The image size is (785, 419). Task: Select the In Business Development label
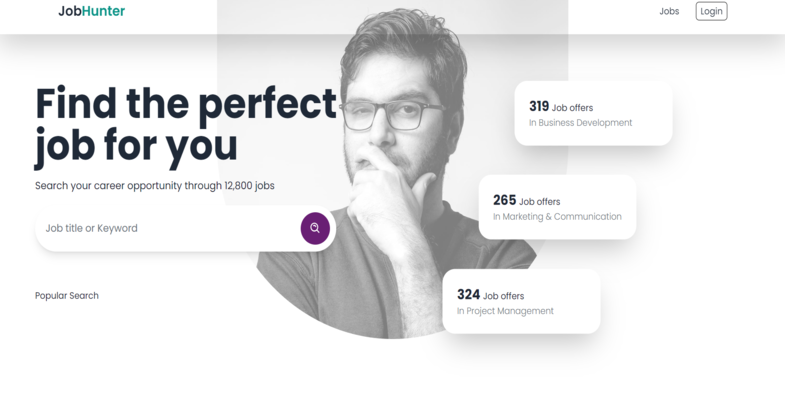580,123
